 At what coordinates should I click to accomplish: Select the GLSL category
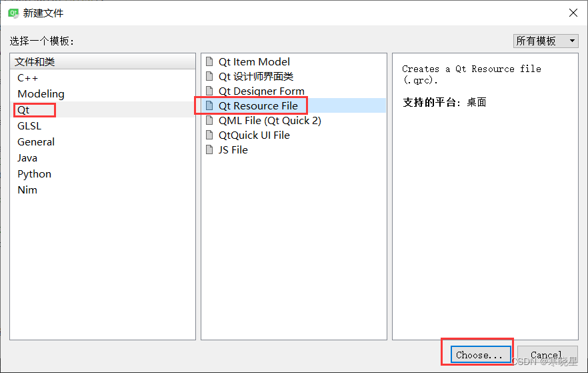click(x=103, y=125)
